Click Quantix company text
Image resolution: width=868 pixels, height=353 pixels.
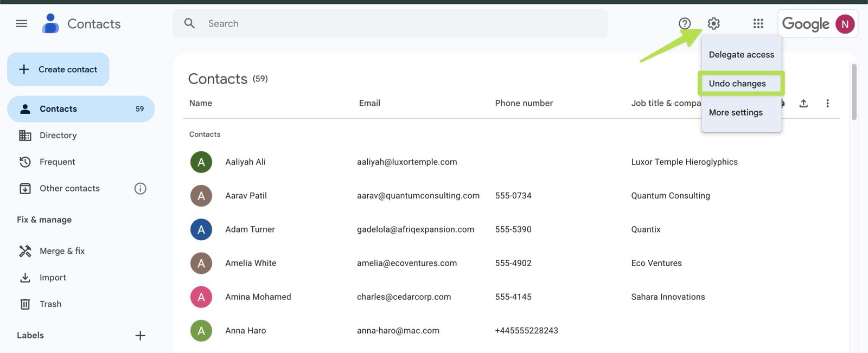(x=646, y=229)
